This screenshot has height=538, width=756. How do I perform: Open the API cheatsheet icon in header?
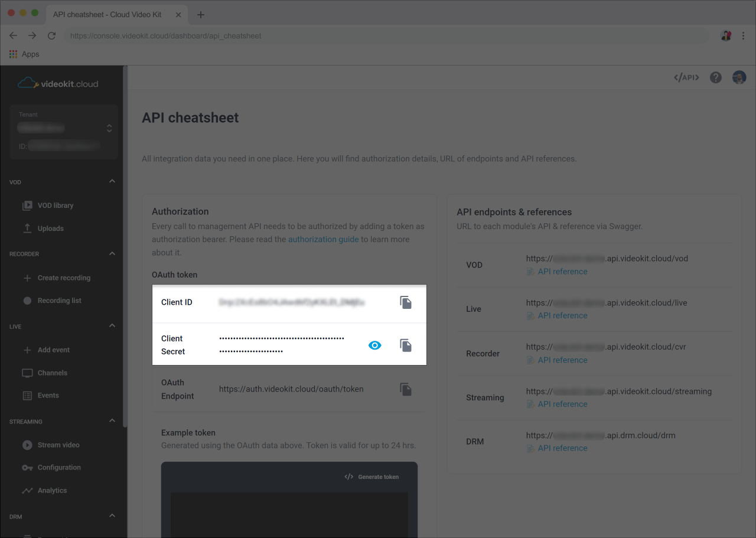686,77
